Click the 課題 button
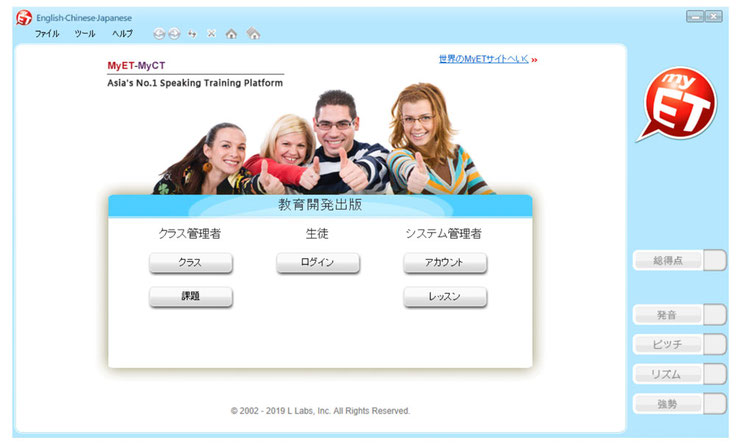The image size is (736, 446). point(191,297)
